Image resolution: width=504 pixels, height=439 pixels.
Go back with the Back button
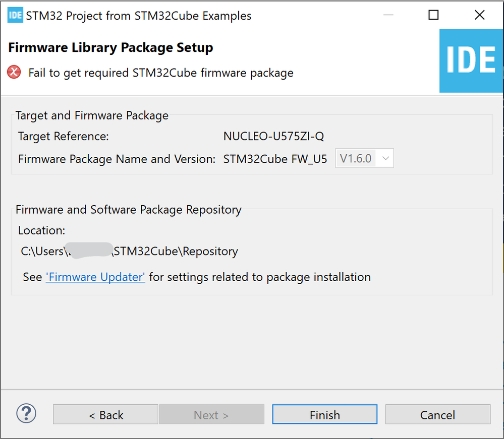(x=105, y=415)
